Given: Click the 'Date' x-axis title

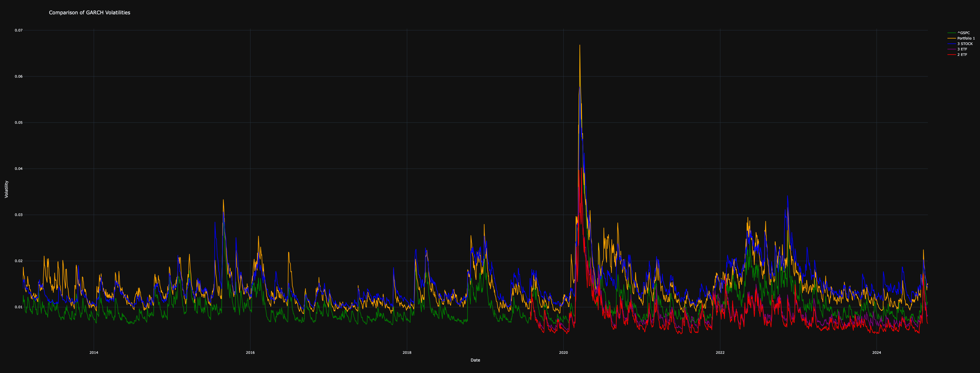Looking at the screenshot, I should 475,360.
